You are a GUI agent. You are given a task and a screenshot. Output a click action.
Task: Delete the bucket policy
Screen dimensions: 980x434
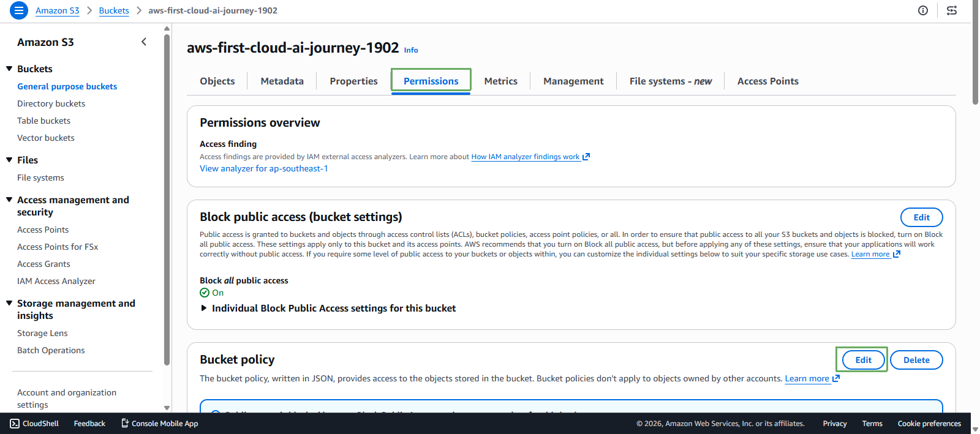click(917, 360)
